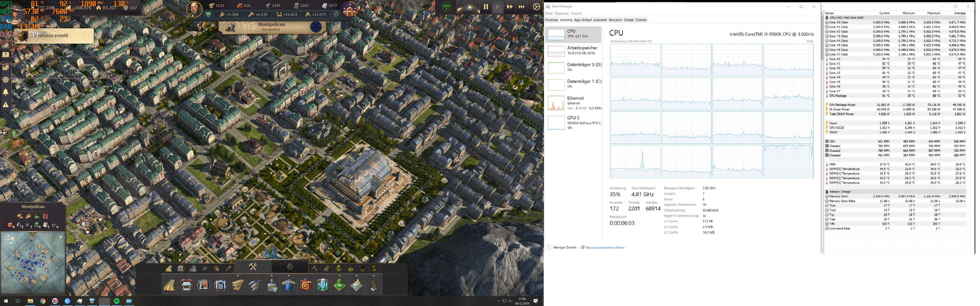This screenshot has width=980, height=306.
Task: Select the fire station shield icon
Action: (x=305, y=285)
